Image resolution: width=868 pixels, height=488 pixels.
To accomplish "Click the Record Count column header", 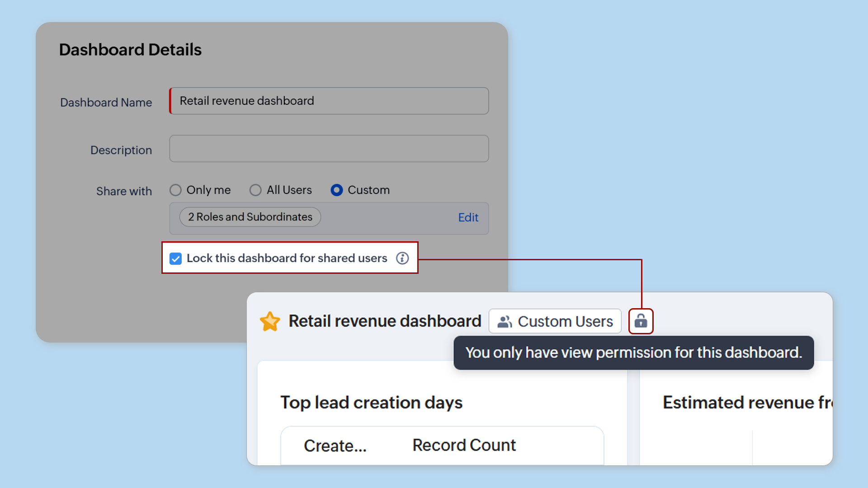I will click(463, 445).
